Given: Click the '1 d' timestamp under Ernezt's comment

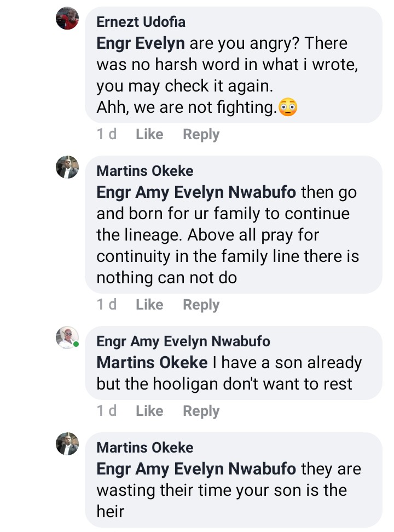Looking at the screenshot, I should 107,134.
